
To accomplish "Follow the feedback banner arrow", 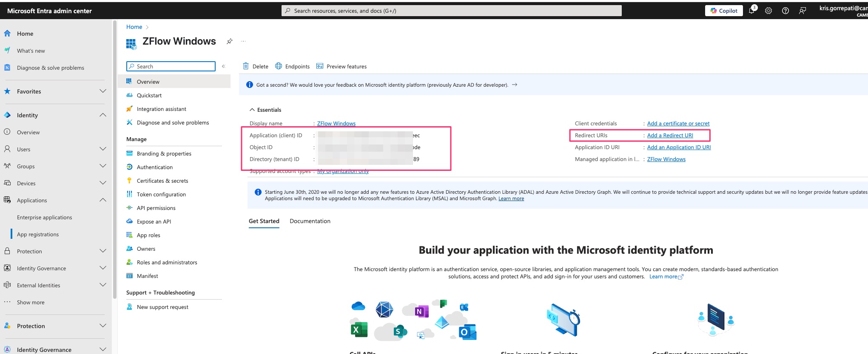I will tap(515, 85).
